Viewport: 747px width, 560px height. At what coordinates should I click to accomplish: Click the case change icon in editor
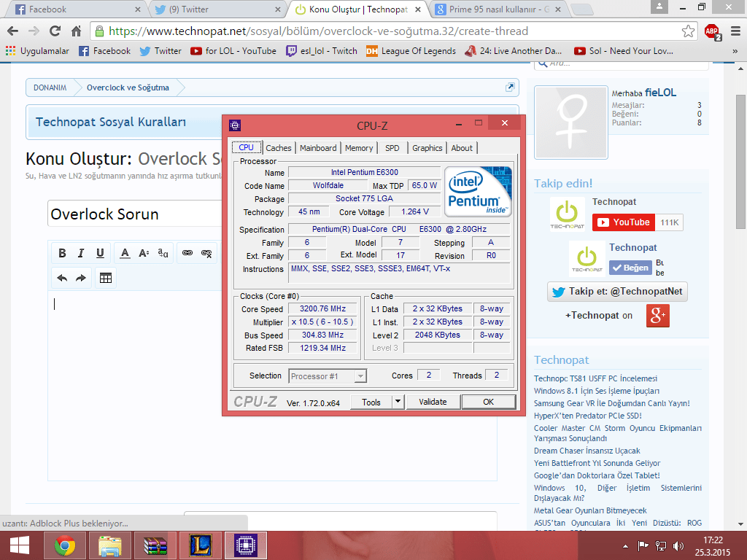click(162, 252)
